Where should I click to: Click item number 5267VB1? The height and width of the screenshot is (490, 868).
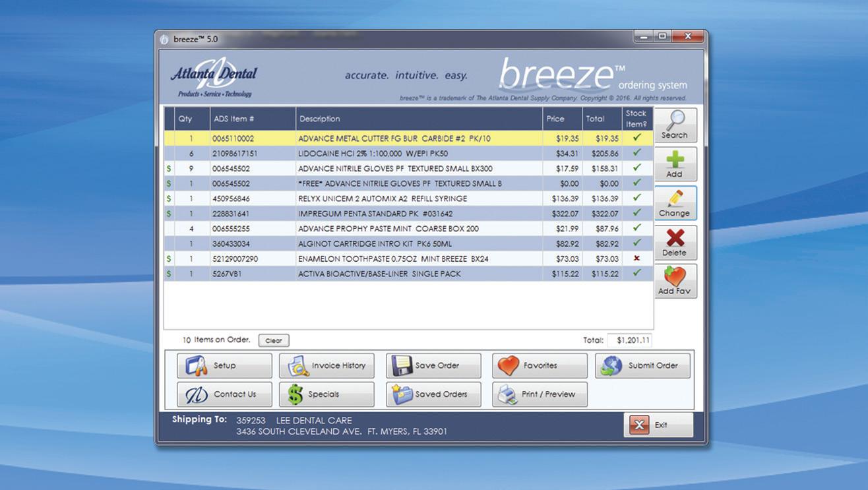(227, 274)
